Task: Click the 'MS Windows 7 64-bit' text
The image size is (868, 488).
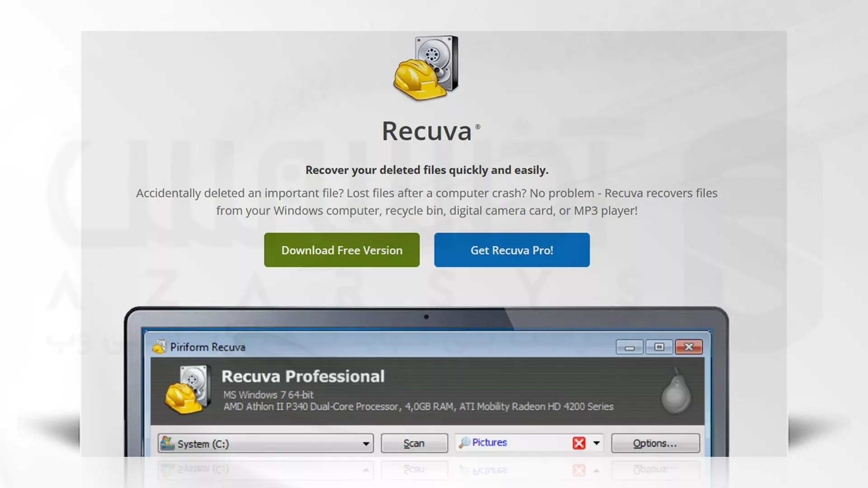Action: point(268,394)
